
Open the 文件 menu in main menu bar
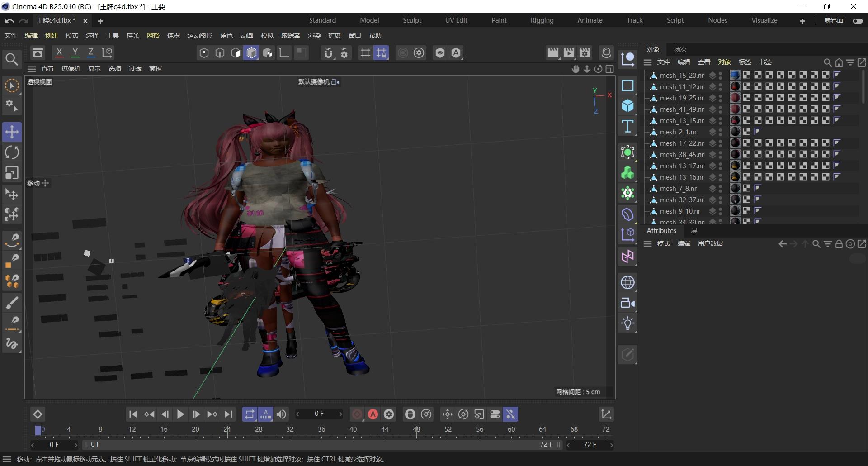tap(11, 35)
